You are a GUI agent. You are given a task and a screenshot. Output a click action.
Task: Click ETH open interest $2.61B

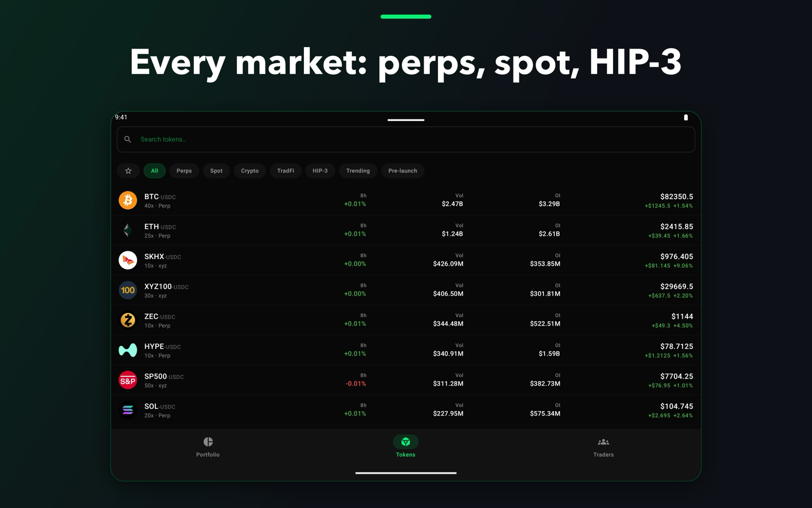coord(549,234)
